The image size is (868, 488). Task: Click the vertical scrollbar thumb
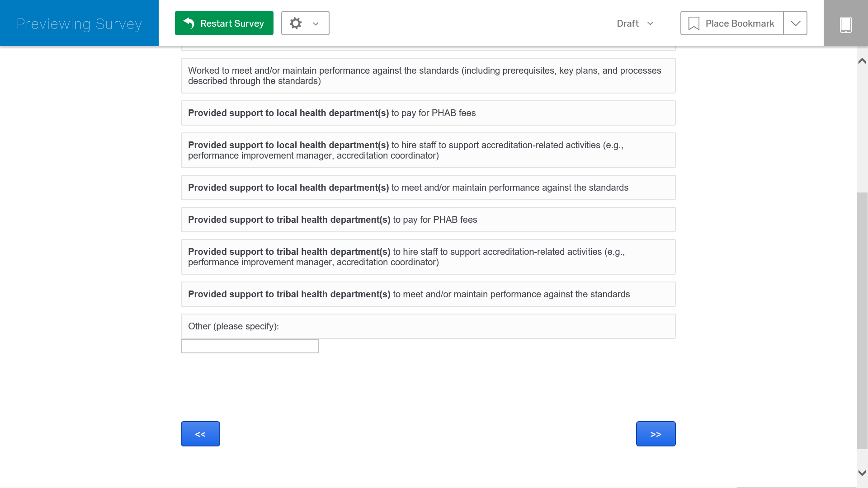click(862, 321)
